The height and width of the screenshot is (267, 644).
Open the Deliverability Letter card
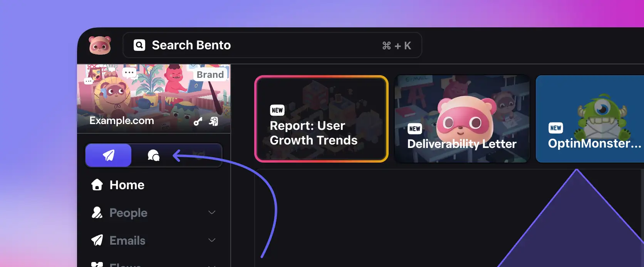click(x=462, y=119)
